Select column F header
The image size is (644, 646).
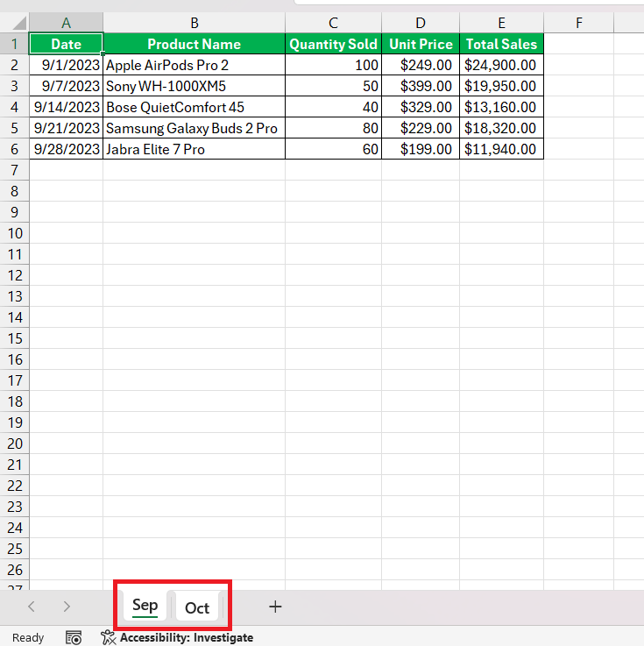click(x=578, y=23)
